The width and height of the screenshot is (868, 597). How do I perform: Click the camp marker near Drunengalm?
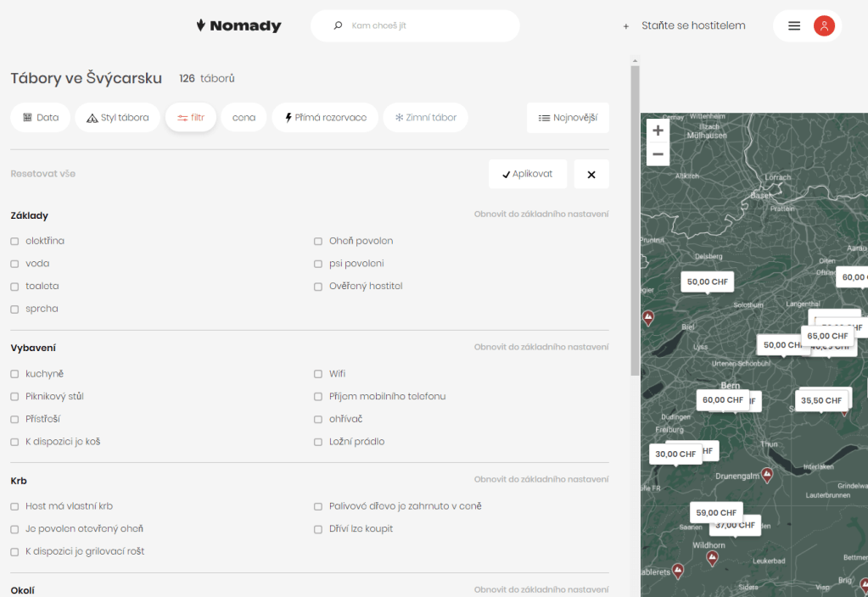pos(767,474)
